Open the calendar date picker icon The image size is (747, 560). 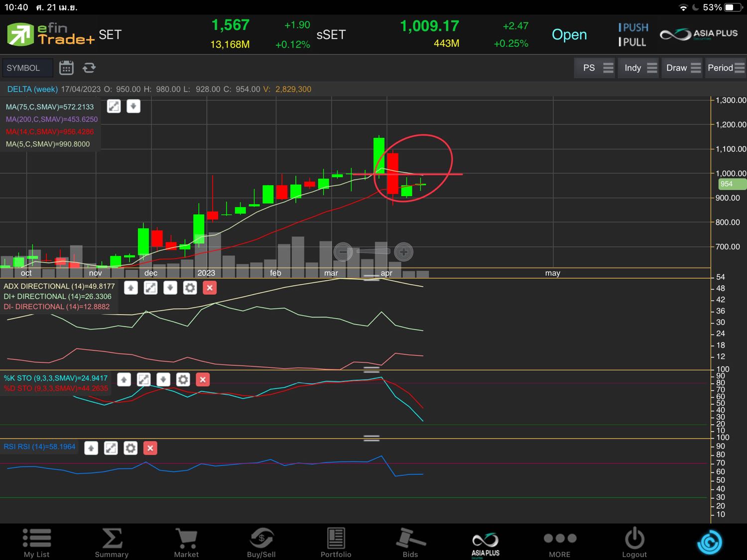coord(66,68)
